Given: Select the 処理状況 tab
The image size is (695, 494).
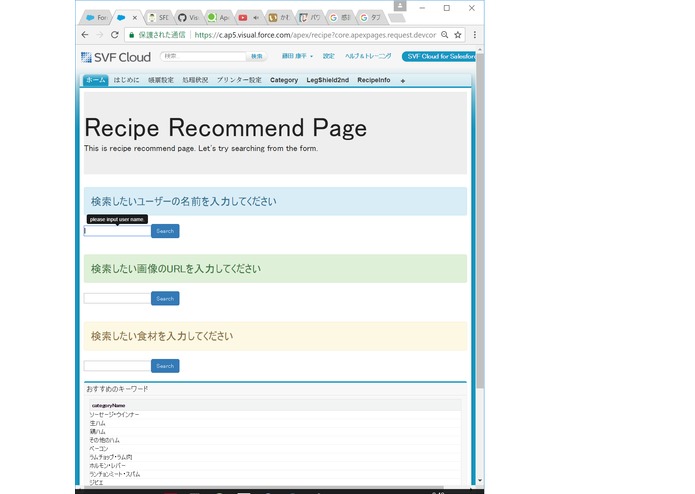Looking at the screenshot, I should click(195, 80).
